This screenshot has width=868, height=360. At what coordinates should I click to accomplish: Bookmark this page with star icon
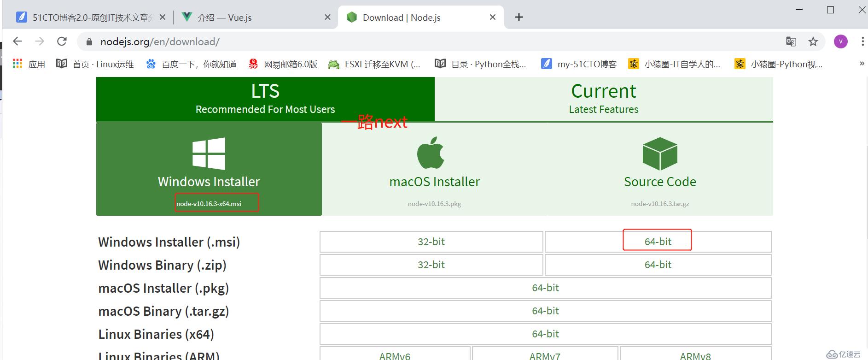tap(813, 41)
